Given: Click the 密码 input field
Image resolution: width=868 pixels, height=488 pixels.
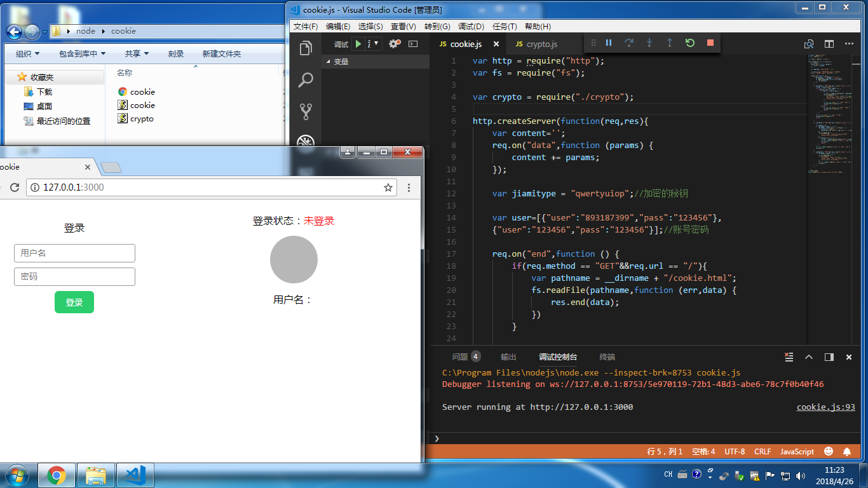Looking at the screenshot, I should click(x=74, y=276).
